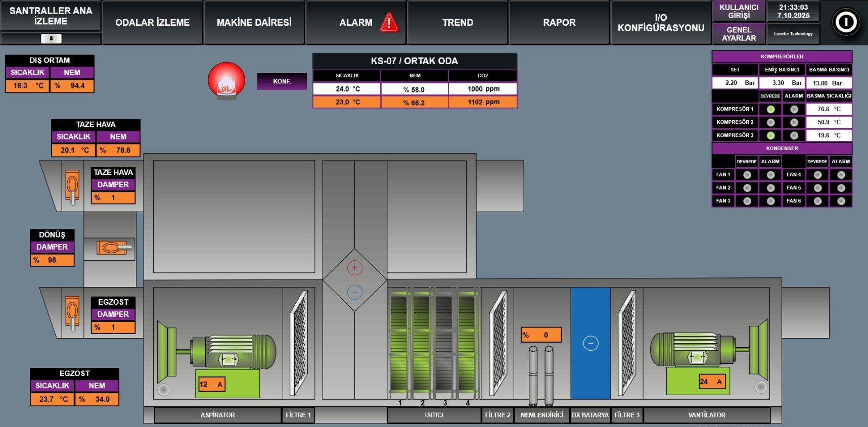
Task: Open the Trend tab
Action: coord(458,23)
